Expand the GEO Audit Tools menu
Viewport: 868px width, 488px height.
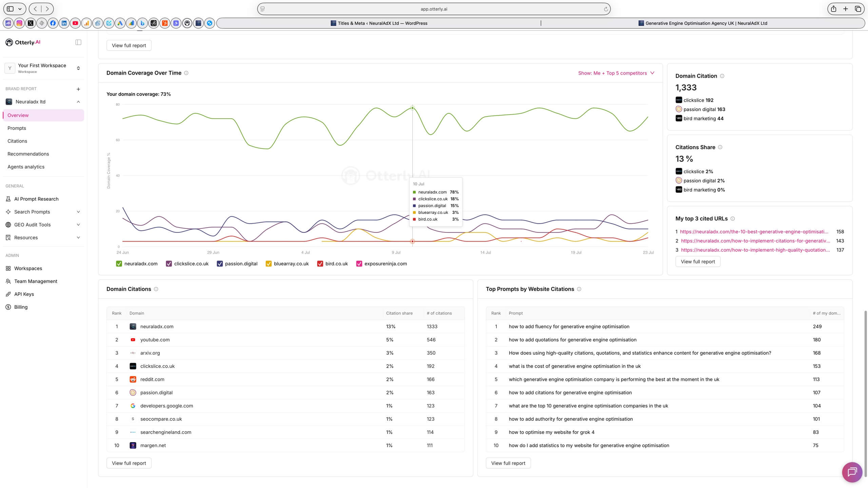click(43, 225)
